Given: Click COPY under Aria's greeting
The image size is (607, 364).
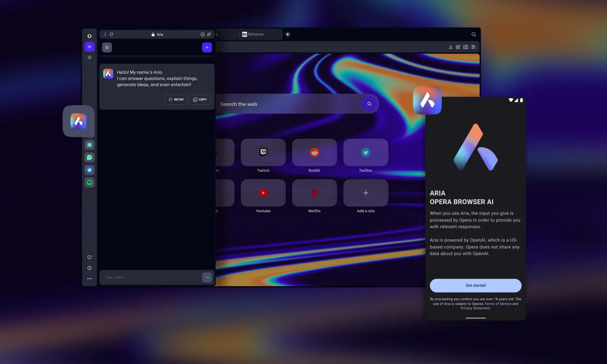Looking at the screenshot, I should tap(200, 99).
